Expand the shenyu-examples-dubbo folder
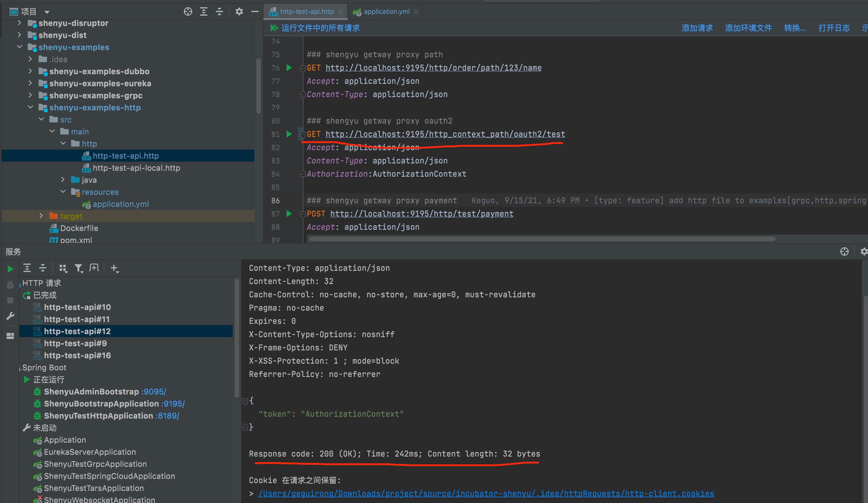The height and width of the screenshot is (503, 868). point(30,71)
